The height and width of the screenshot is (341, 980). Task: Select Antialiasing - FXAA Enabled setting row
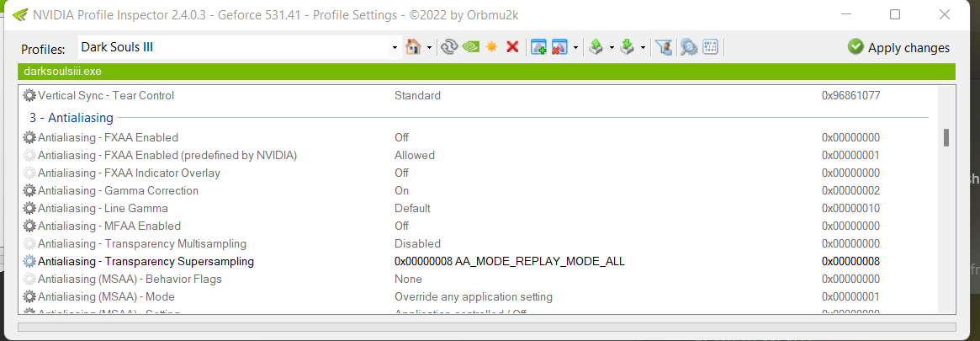point(478,137)
